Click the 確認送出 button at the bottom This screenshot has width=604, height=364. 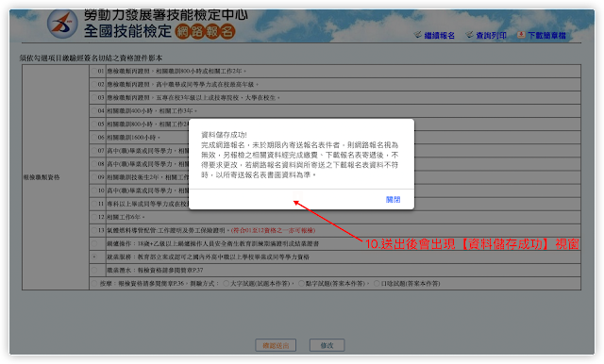276,345
